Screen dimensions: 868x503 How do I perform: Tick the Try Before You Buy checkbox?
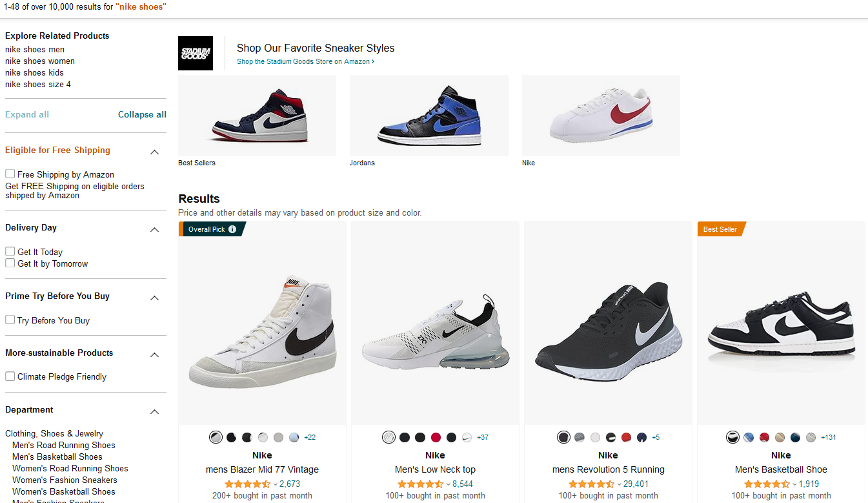point(10,320)
